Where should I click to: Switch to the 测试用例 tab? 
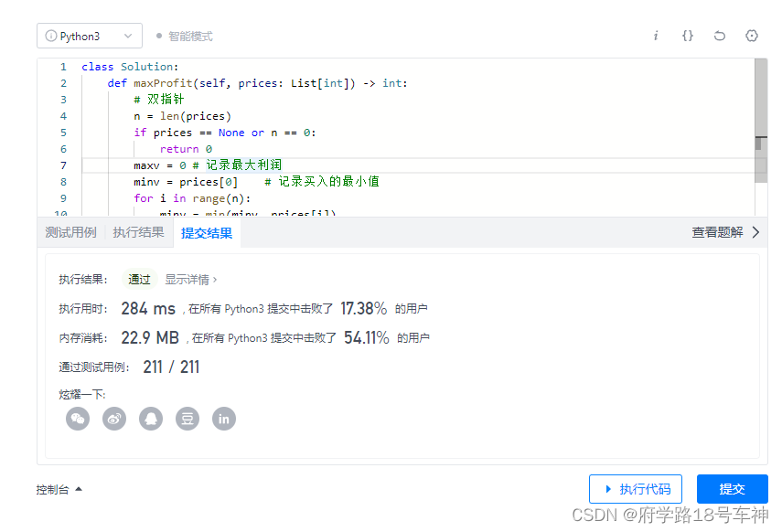70,232
